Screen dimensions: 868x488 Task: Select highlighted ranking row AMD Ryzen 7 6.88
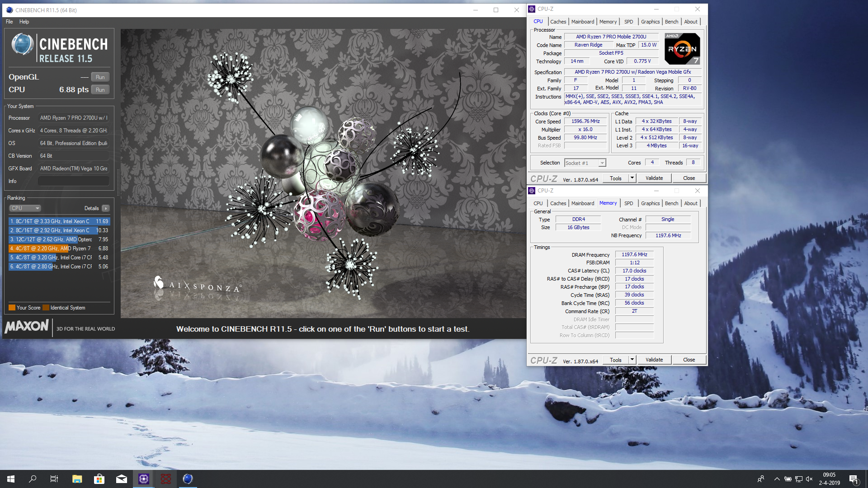pos(59,249)
